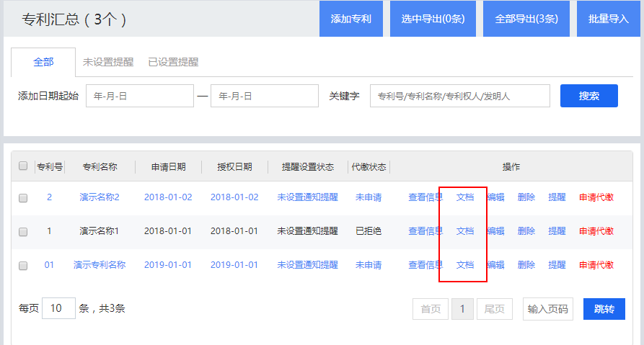Image resolution: width=644 pixels, height=345 pixels.
Task: Focus the start date field
Action: pos(140,96)
